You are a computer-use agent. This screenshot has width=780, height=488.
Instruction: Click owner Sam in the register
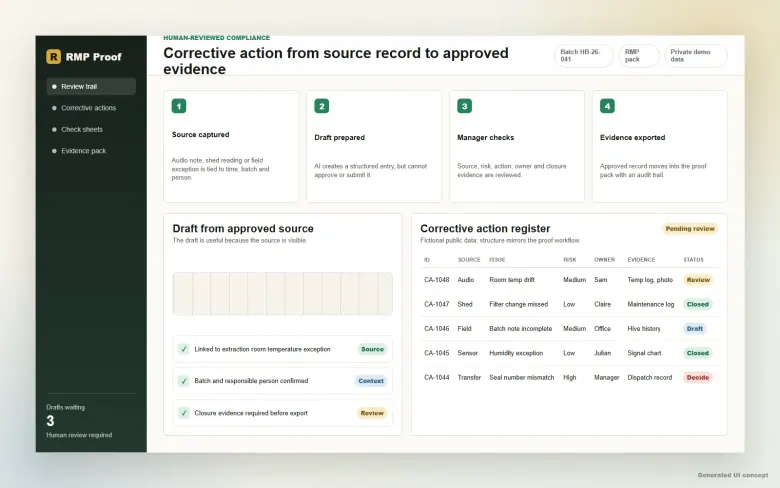[600, 280]
